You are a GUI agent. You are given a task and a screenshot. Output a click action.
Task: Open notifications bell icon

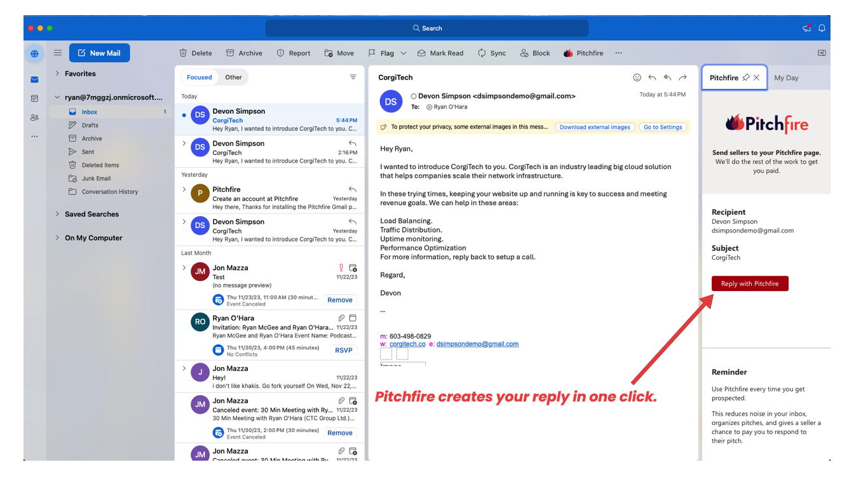pyautogui.click(x=822, y=28)
